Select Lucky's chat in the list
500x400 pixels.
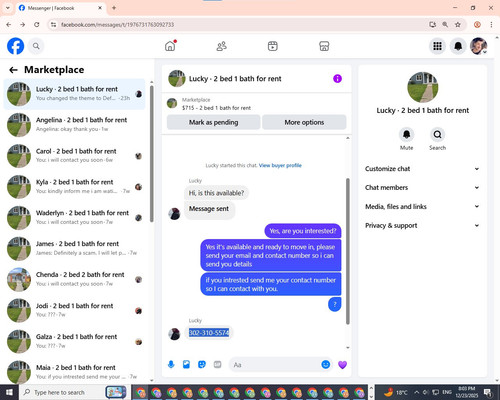click(x=74, y=94)
